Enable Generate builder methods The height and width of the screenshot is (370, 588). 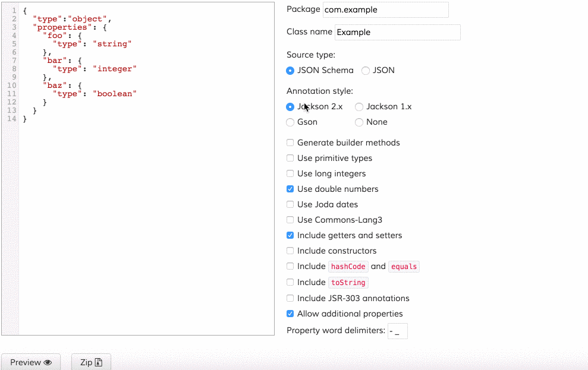(290, 143)
